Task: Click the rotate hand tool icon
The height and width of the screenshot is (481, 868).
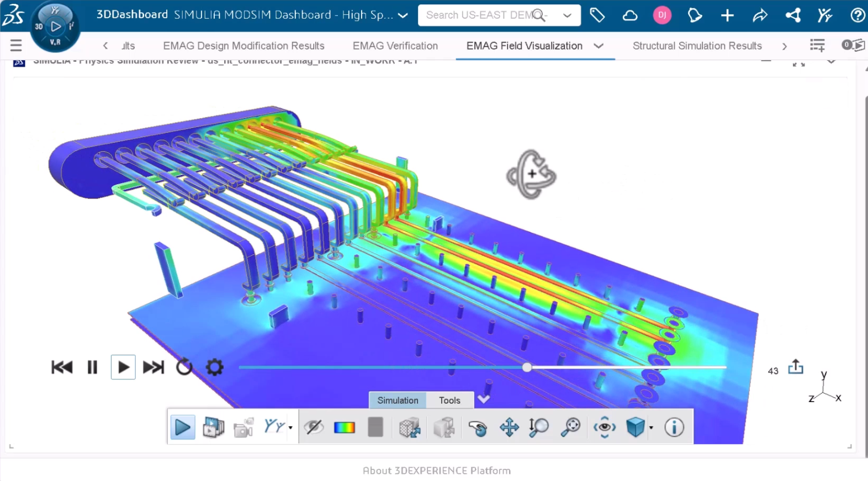Action: click(x=478, y=427)
